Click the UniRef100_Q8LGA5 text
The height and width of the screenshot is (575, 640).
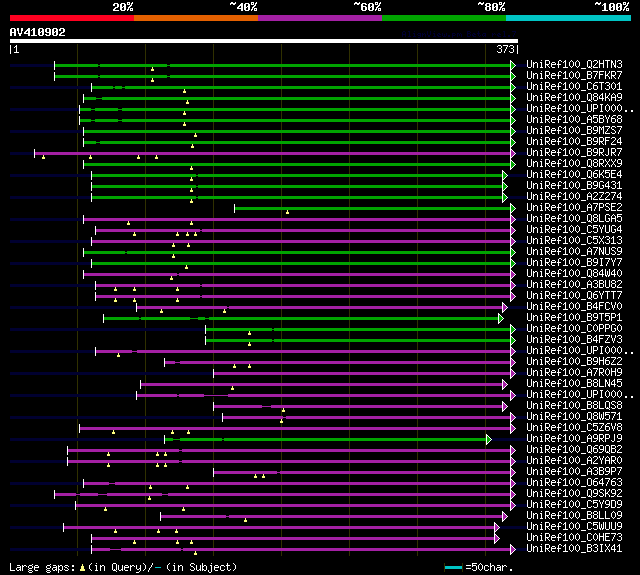click(x=574, y=219)
